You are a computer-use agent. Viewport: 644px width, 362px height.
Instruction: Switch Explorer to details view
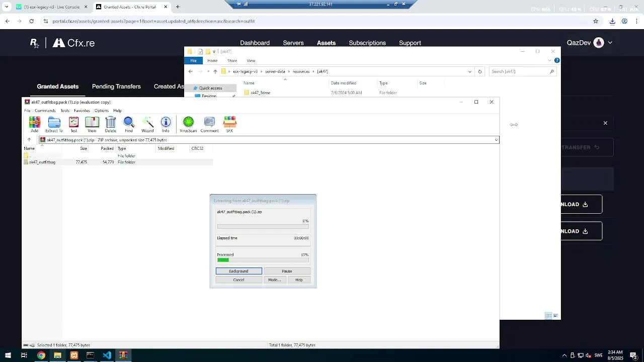548,316
